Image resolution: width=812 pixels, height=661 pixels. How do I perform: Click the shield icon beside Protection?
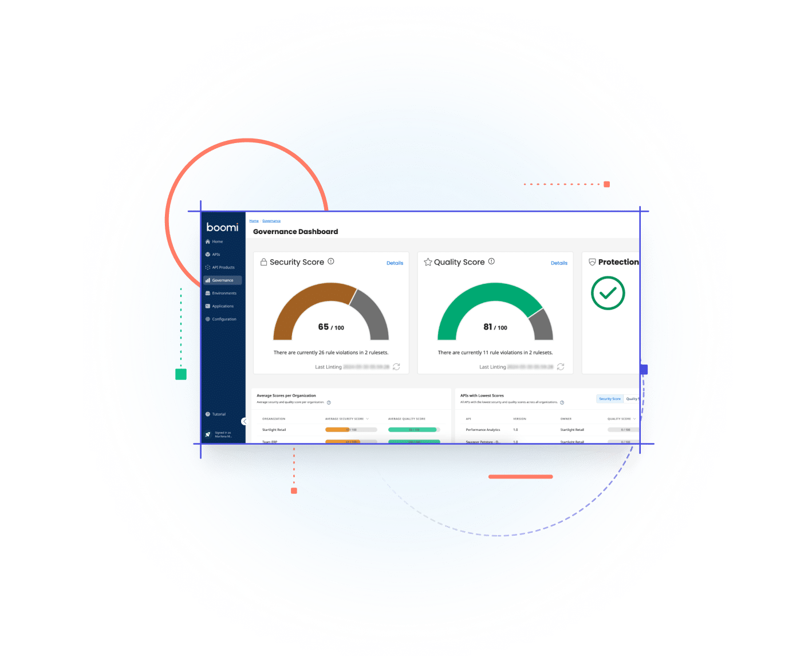tap(593, 262)
